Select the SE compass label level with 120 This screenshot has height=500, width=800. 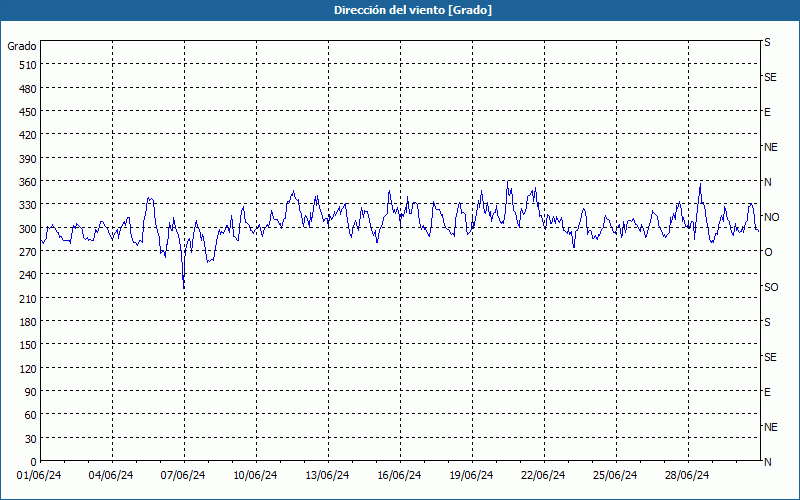pyautogui.click(x=770, y=358)
